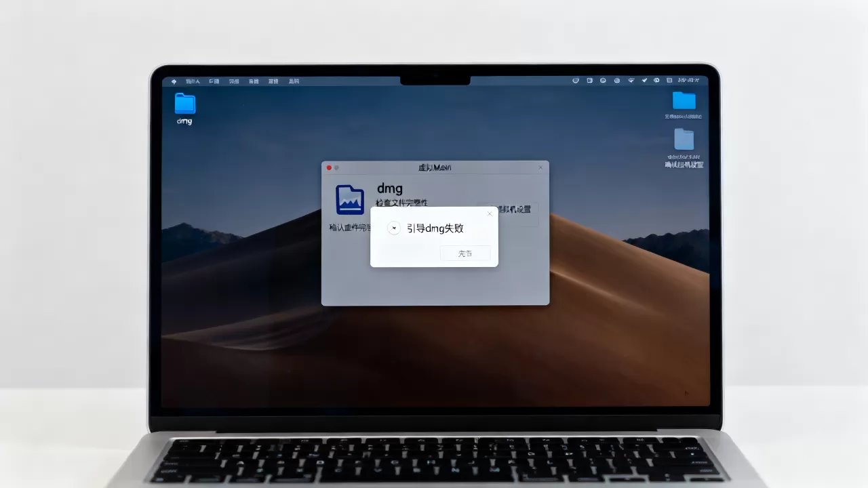Viewport: 868px width, 488px height.
Task: Click the button in the "引导dmg失败" alert
Action: click(465, 253)
